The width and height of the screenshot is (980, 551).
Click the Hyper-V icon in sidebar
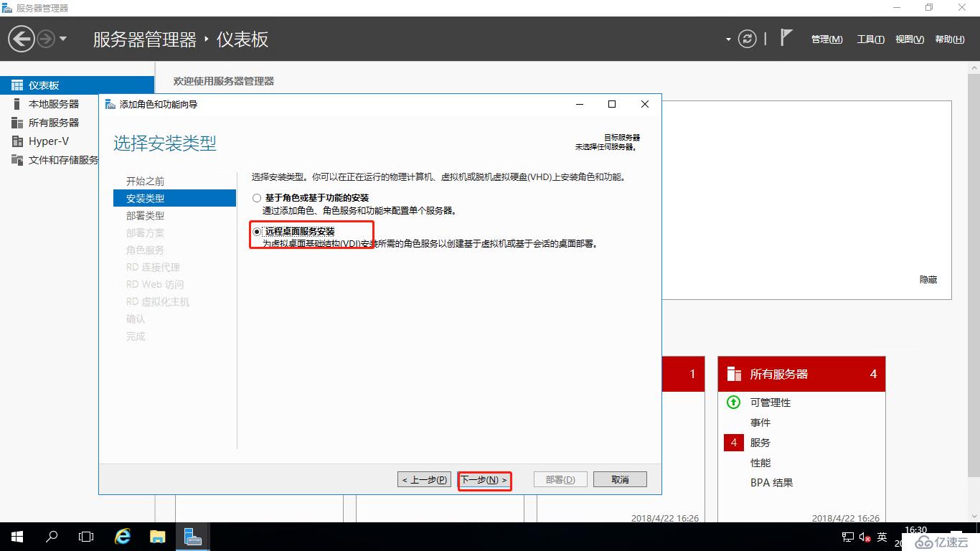[x=17, y=141]
